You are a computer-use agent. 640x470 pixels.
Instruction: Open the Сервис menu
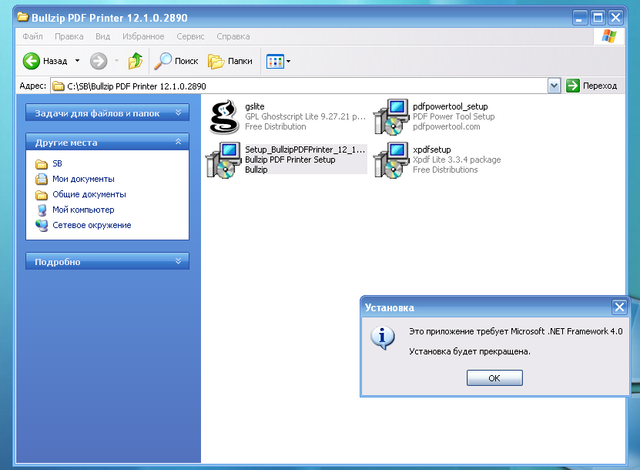coord(190,36)
